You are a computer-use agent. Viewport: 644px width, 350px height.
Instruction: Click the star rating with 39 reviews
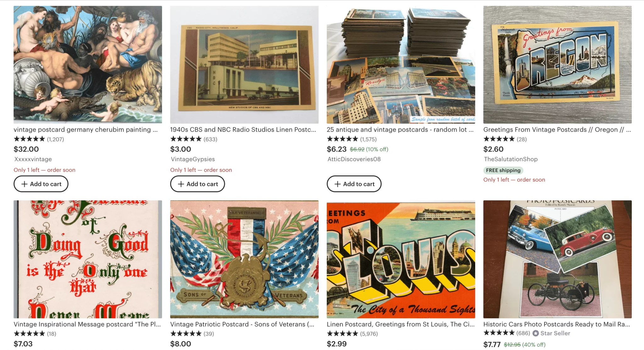[x=186, y=334]
